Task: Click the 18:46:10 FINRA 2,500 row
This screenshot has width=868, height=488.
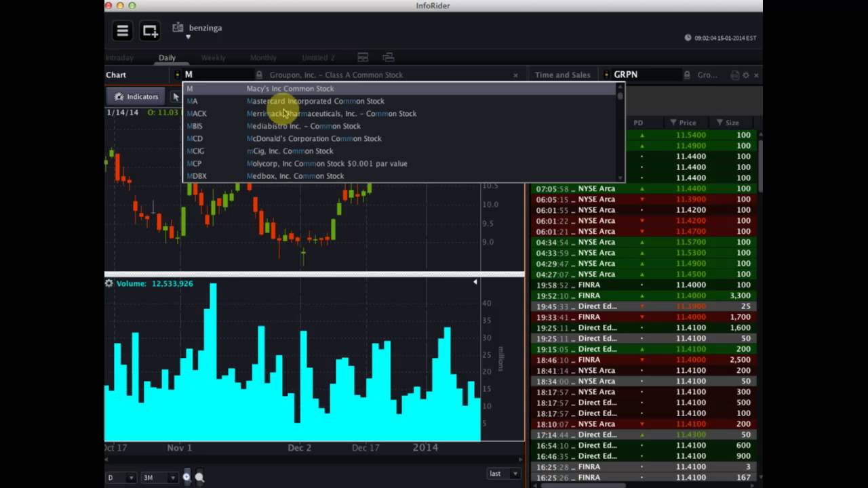Action: point(643,360)
